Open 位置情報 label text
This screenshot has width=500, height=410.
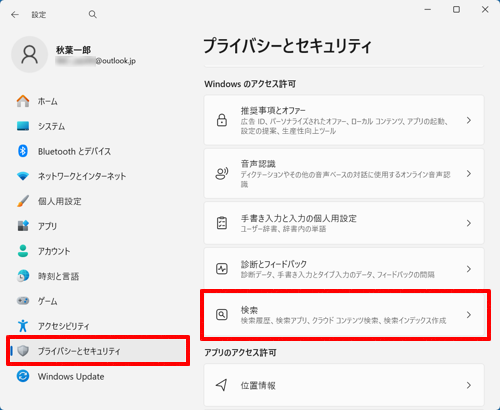258,385
